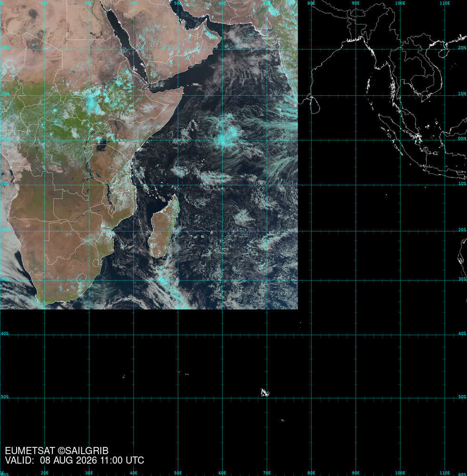Image resolution: width=467 pixels, height=476 pixels.
Task: Select the 90E label along the top edge
Action: point(355,3)
